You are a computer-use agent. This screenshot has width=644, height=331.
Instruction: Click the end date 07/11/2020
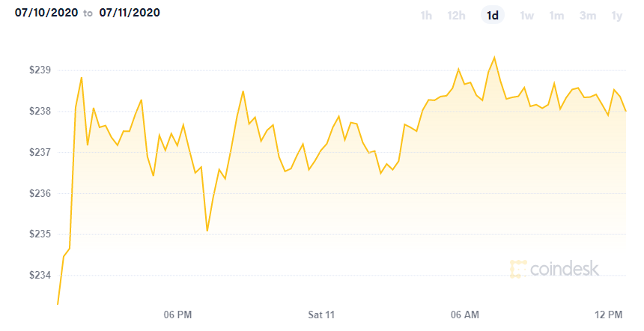click(130, 13)
